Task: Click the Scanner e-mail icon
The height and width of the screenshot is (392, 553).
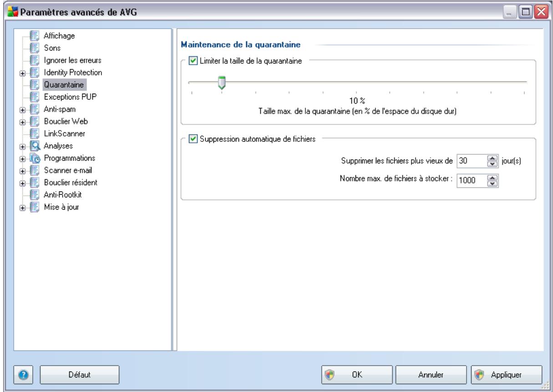Action: (35, 171)
